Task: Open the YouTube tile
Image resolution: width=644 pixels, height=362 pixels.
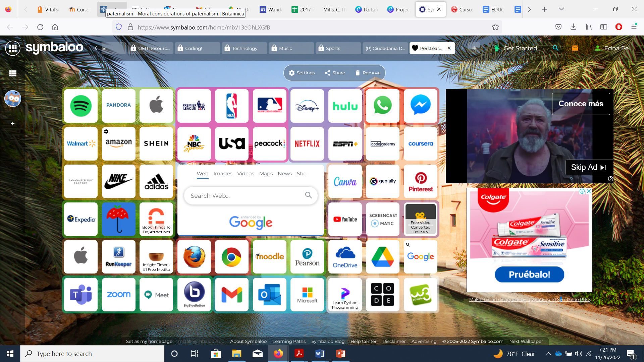Action: tap(345, 219)
